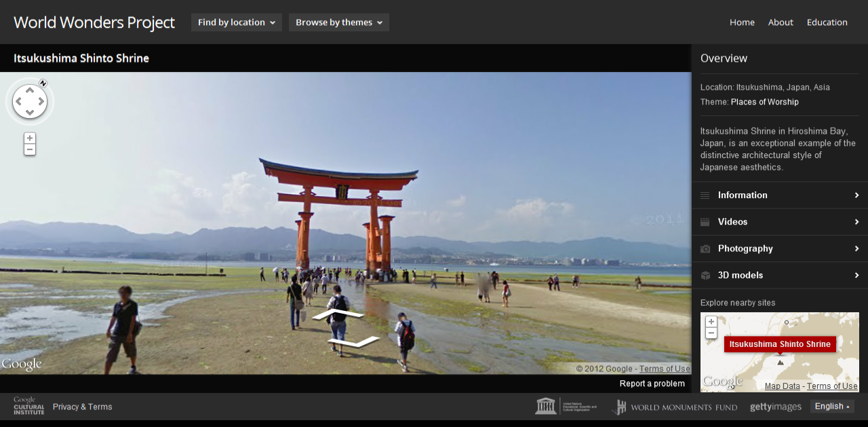The height and width of the screenshot is (427, 868).
Task: Pan the view right with compass arrow
Action: point(41,103)
